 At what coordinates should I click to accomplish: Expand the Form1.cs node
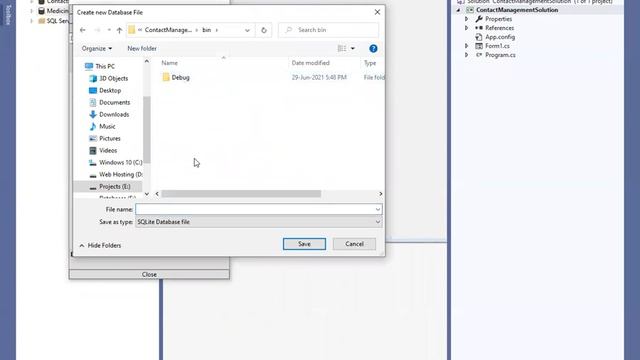(467, 46)
